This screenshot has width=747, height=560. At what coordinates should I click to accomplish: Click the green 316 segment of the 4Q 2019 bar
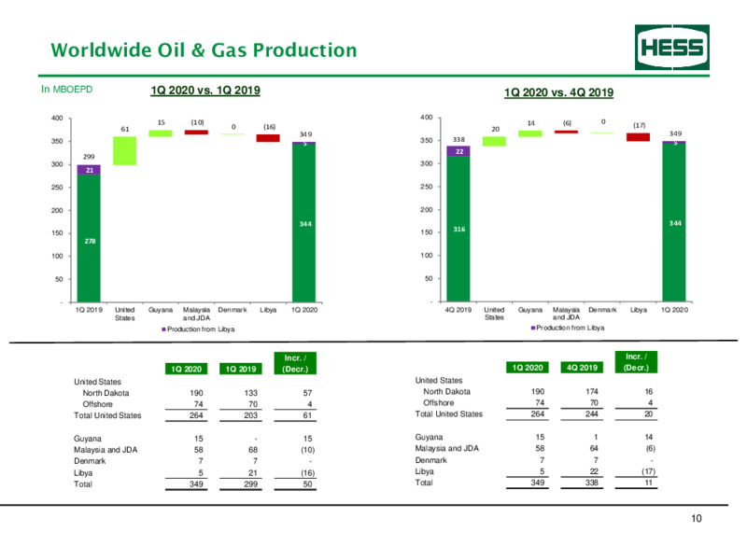[x=458, y=229]
